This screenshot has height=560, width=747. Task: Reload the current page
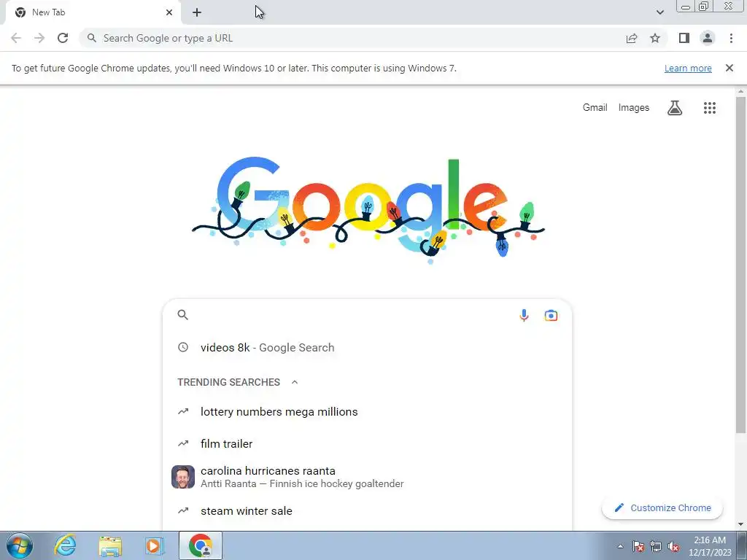pyautogui.click(x=63, y=38)
